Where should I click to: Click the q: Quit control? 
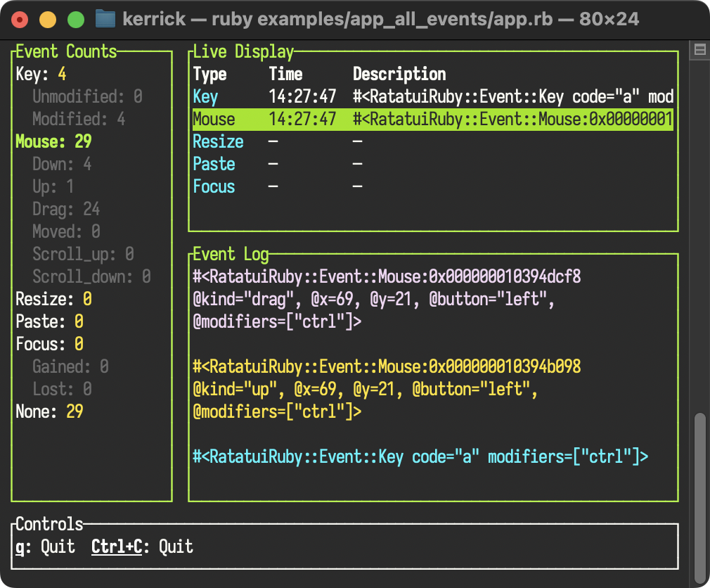(x=45, y=547)
